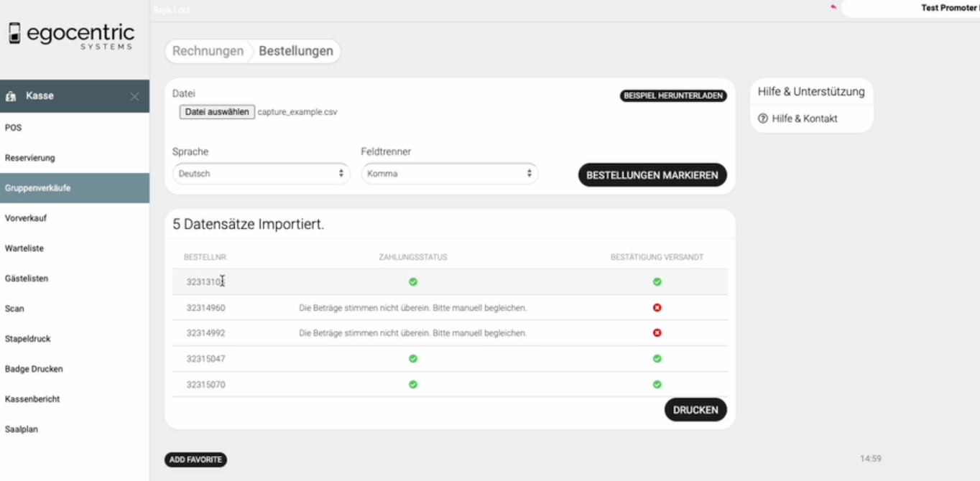Close the Kasse sidebar section

pos(134,96)
